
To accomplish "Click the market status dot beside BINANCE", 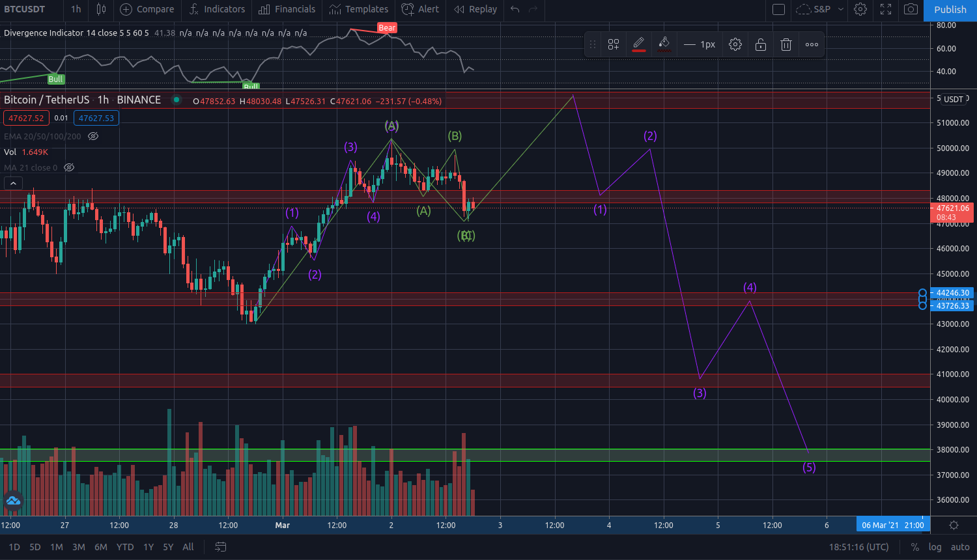I will point(176,100).
